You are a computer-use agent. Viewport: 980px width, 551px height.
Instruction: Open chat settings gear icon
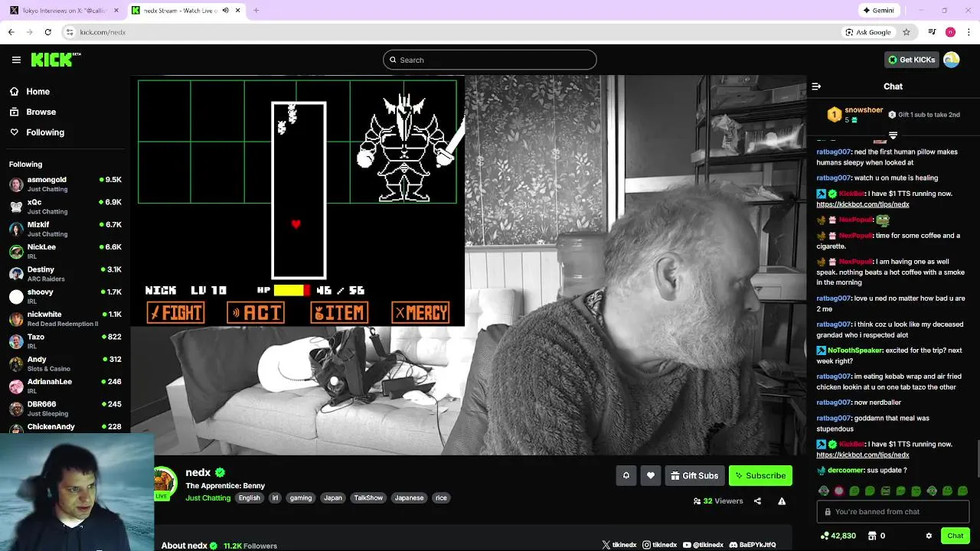(929, 536)
